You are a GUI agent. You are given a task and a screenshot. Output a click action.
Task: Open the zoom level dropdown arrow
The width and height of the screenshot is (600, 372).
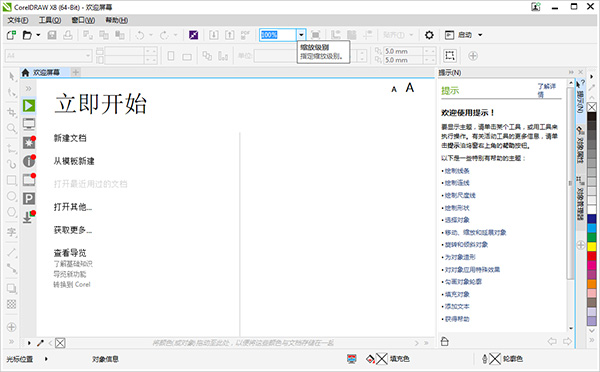[301, 35]
